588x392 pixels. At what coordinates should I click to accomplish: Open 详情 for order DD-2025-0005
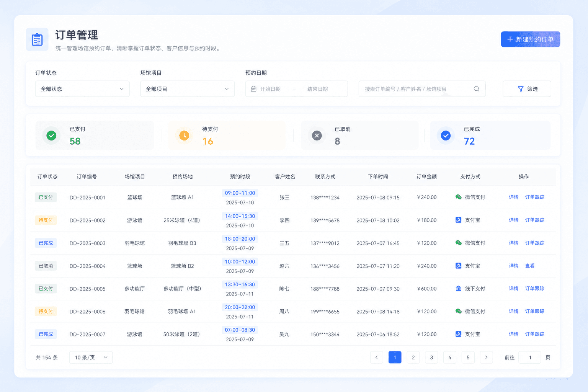[x=514, y=289]
